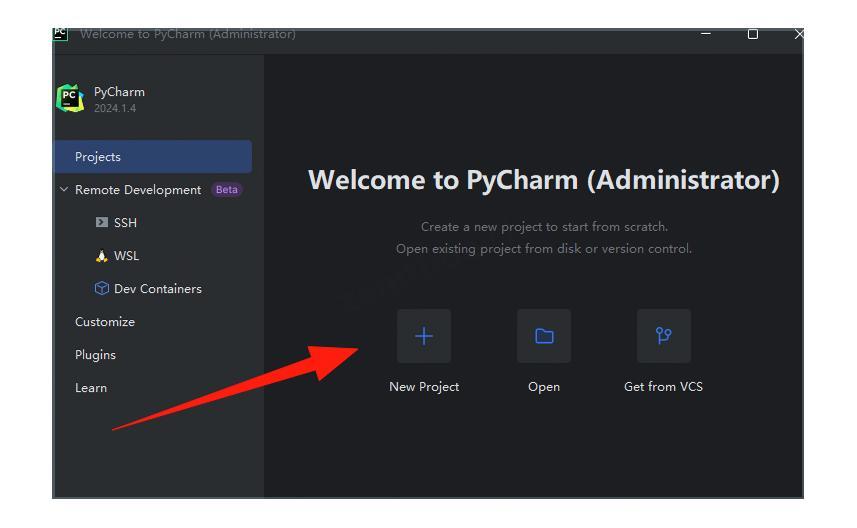Open the Learn tab
Viewport: 857px width, 528px height.
[91, 388]
